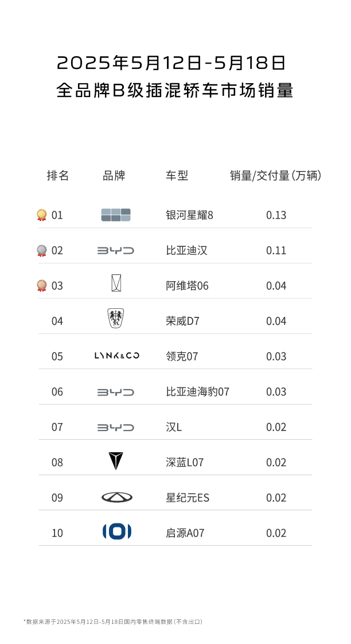The height and width of the screenshot is (644, 351).
Task: Click the Lynk & Co logo
Action: point(117,356)
